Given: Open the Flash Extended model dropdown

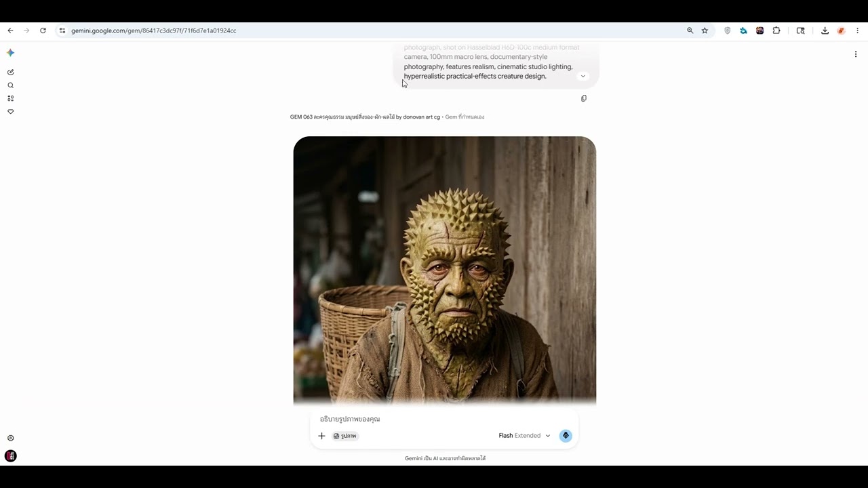Looking at the screenshot, I should [524, 436].
